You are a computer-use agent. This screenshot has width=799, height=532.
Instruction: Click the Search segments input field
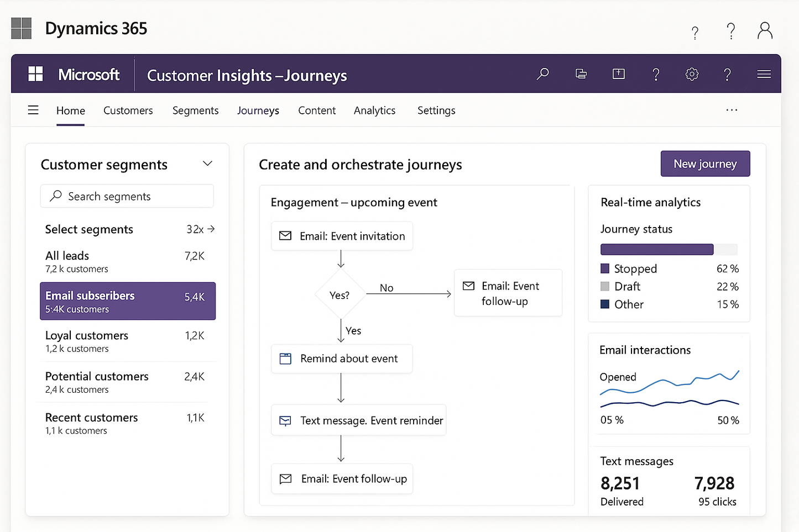click(127, 196)
